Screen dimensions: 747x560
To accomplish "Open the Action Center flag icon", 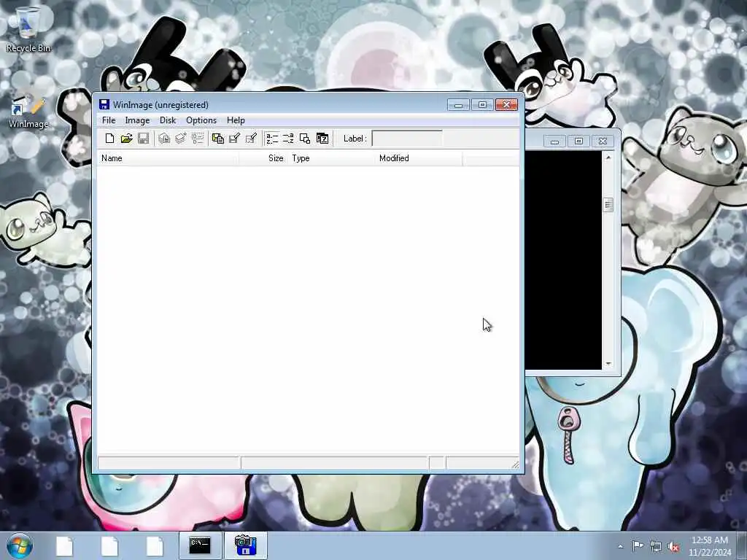I will [x=638, y=546].
